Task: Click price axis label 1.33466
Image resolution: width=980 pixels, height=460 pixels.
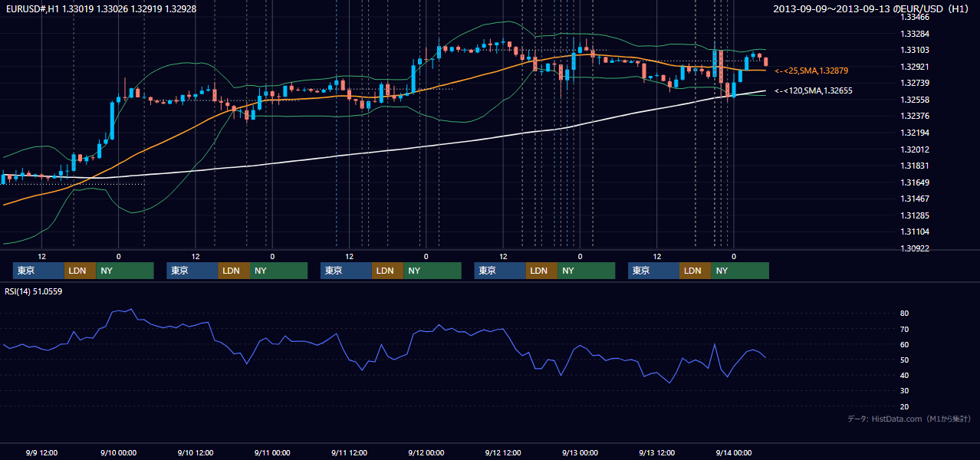Action: pos(915,17)
